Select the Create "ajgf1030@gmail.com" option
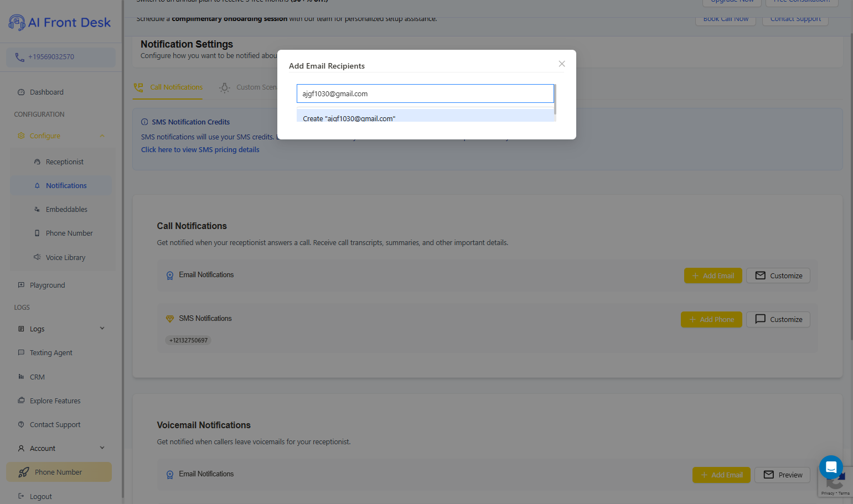This screenshot has width=853, height=504. tap(426, 116)
